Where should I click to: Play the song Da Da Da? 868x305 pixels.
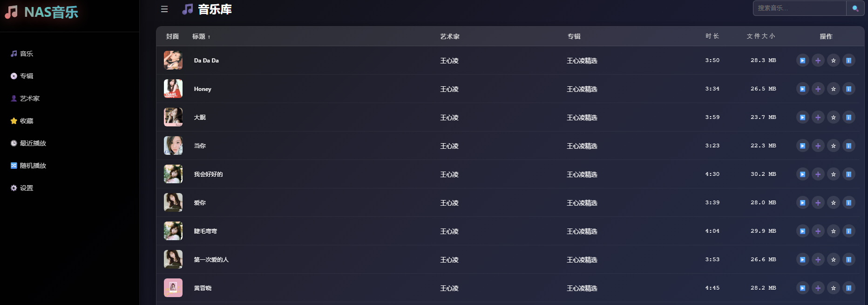pos(802,61)
